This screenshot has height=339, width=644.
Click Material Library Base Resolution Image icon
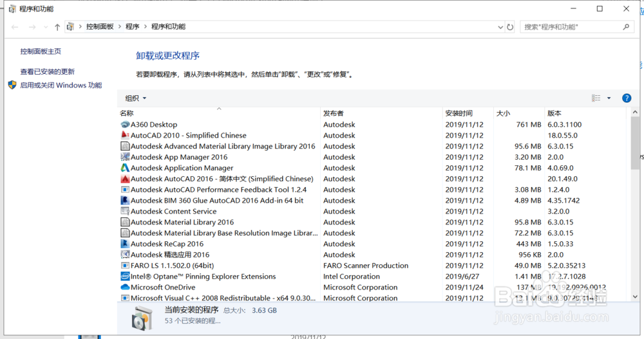(125, 233)
